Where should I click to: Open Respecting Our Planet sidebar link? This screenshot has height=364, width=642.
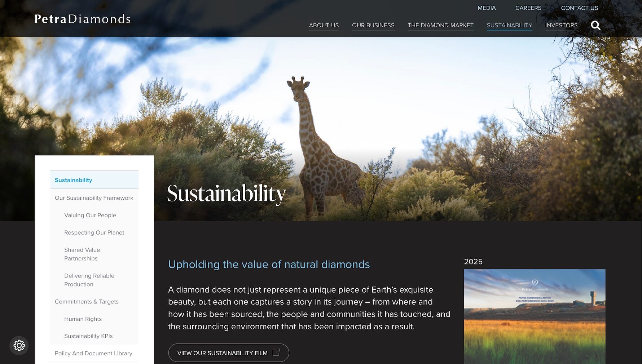[x=94, y=232]
